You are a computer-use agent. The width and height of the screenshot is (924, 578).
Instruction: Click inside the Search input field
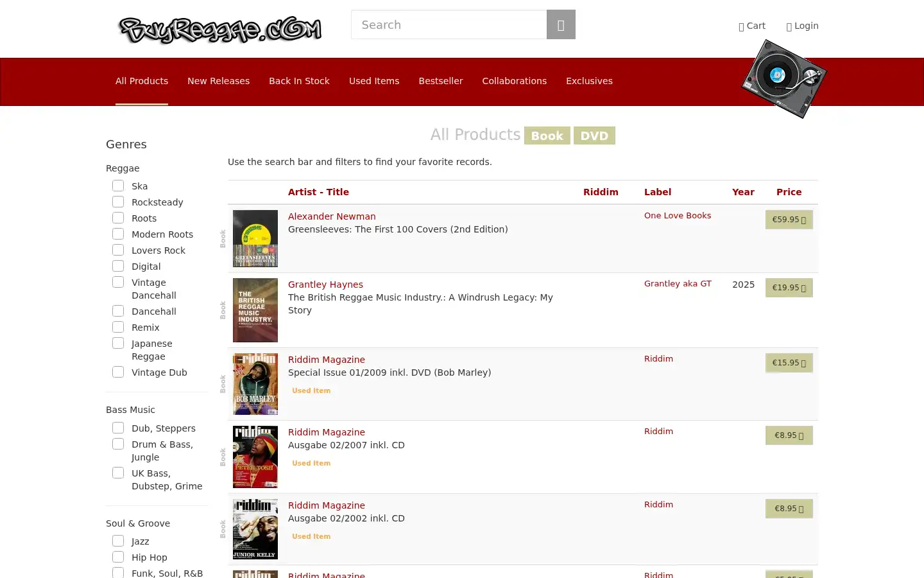pyautogui.click(x=449, y=24)
